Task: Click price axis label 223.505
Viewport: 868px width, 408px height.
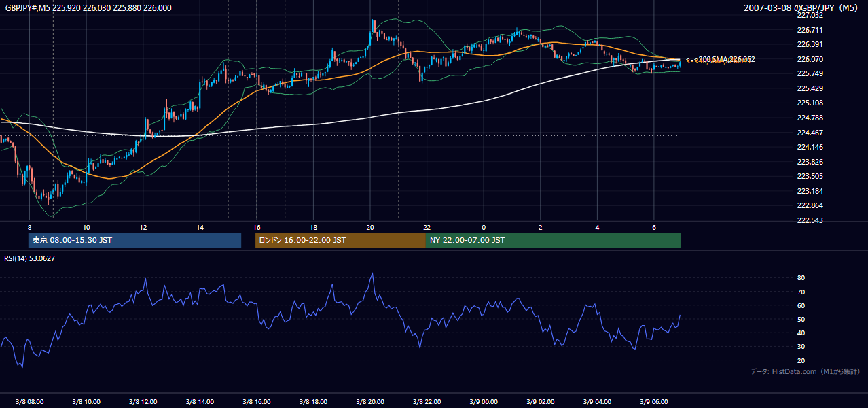Action: click(x=809, y=176)
